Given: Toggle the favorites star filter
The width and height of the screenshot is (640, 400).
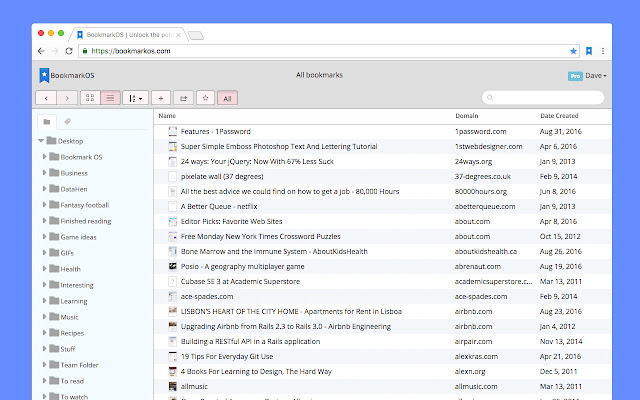Looking at the screenshot, I should coord(205,98).
